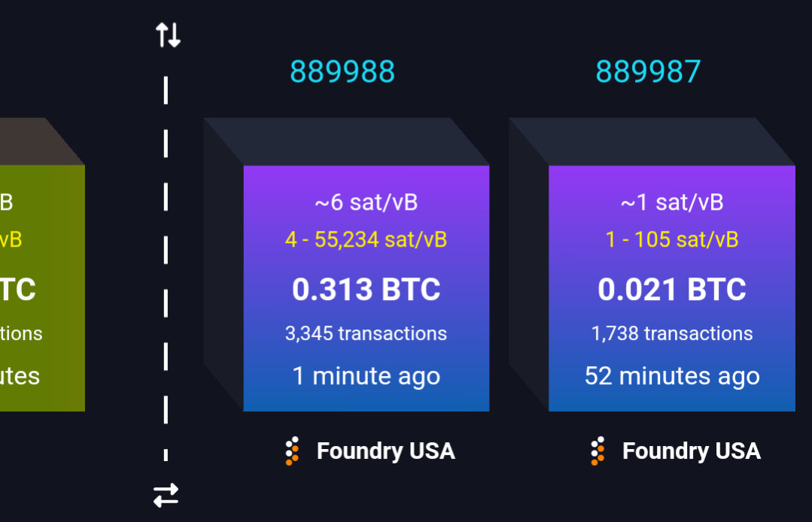Screen dimensions: 812x522
Task: Click Foundry USA logo under block 889988
Action: click(292, 451)
